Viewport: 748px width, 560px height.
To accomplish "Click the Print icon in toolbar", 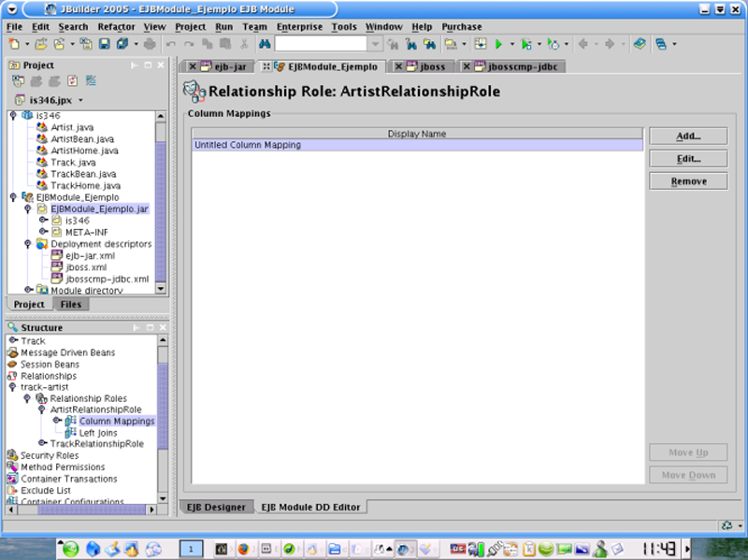I will click(x=150, y=44).
